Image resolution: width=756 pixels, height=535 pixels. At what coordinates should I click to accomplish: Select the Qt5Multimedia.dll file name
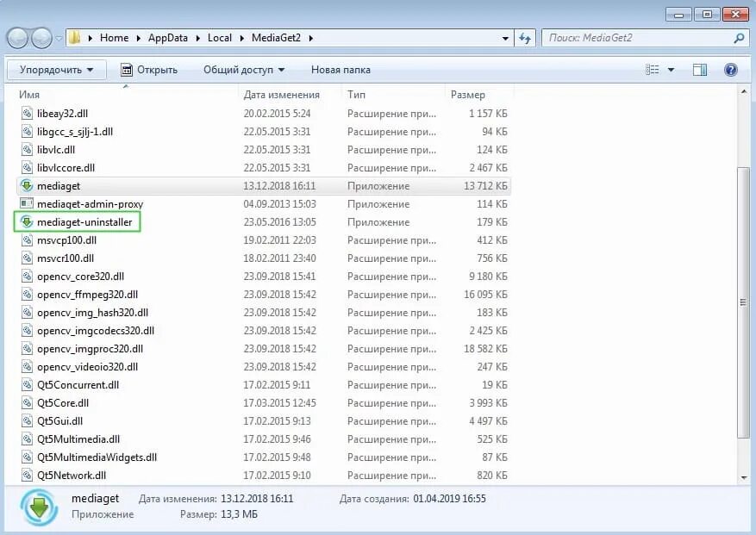point(78,439)
